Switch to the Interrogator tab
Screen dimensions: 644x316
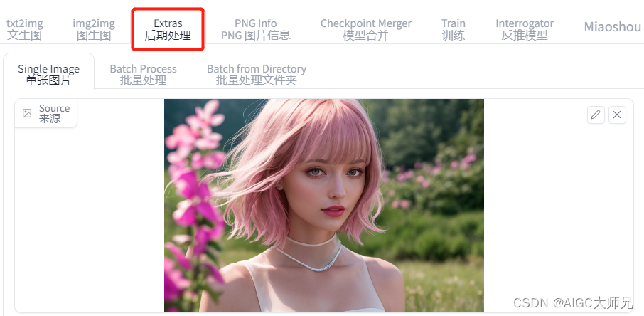pos(525,29)
